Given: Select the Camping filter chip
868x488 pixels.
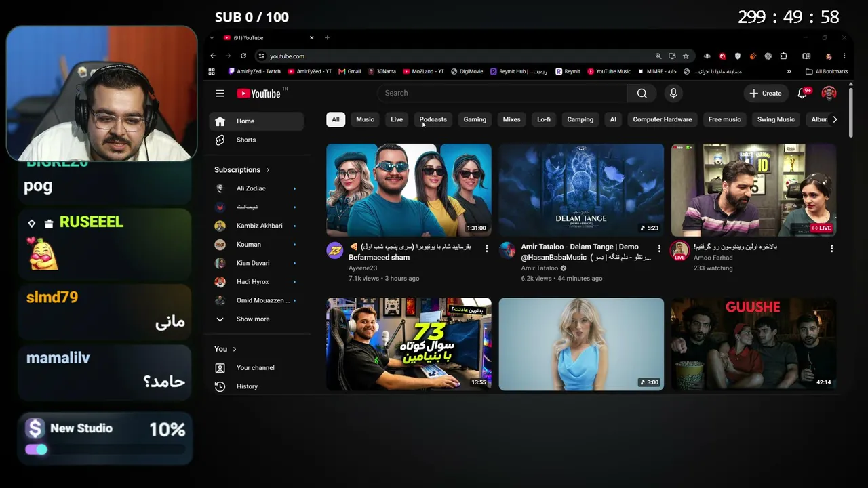Looking at the screenshot, I should (x=580, y=119).
